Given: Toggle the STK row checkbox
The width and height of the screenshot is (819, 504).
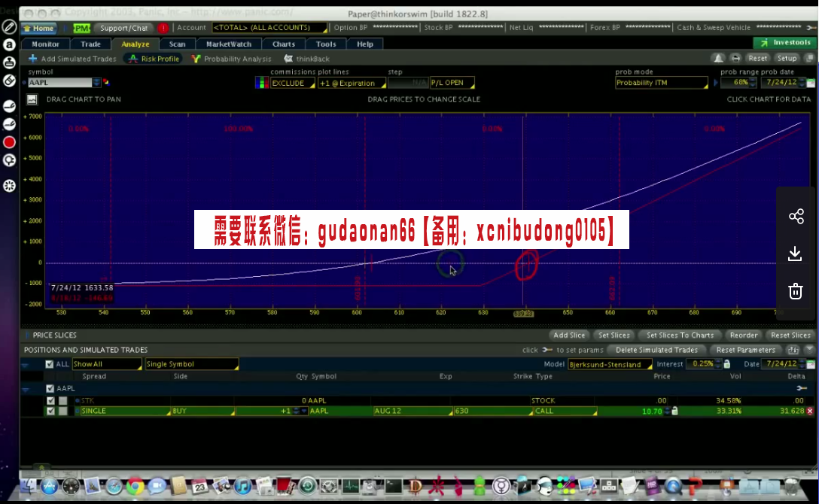Looking at the screenshot, I should tap(50, 401).
